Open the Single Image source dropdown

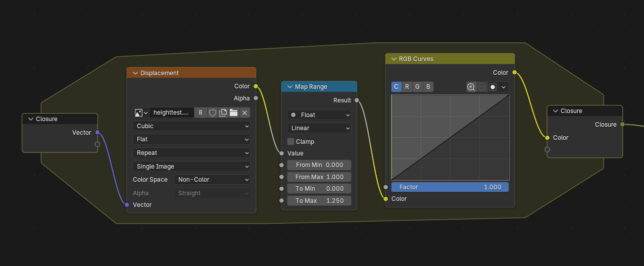coord(191,167)
